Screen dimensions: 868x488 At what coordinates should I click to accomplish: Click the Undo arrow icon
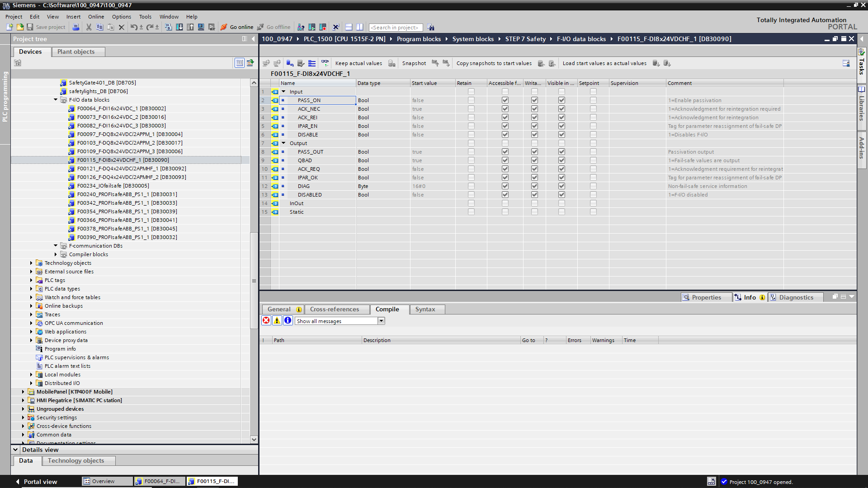(134, 27)
